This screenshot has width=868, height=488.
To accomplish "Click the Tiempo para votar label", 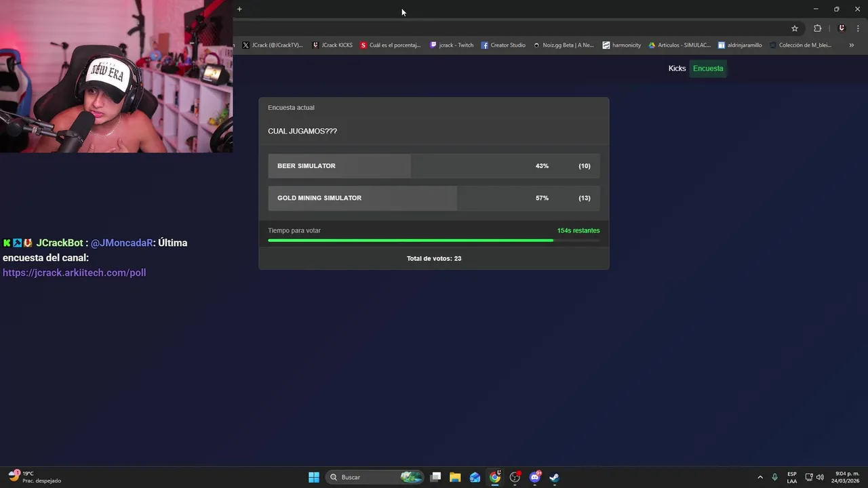I will click(294, 230).
